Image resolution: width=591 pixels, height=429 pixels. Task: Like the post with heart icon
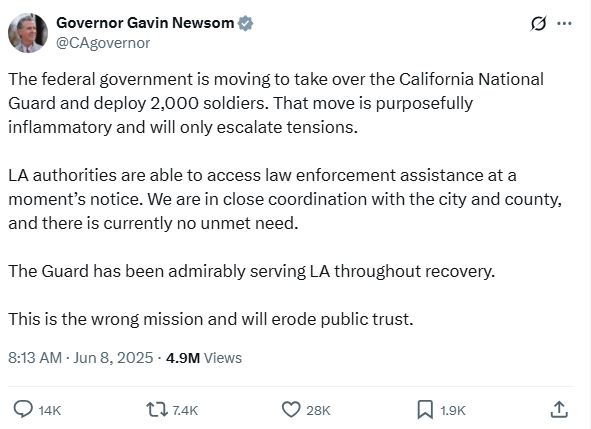pos(291,410)
